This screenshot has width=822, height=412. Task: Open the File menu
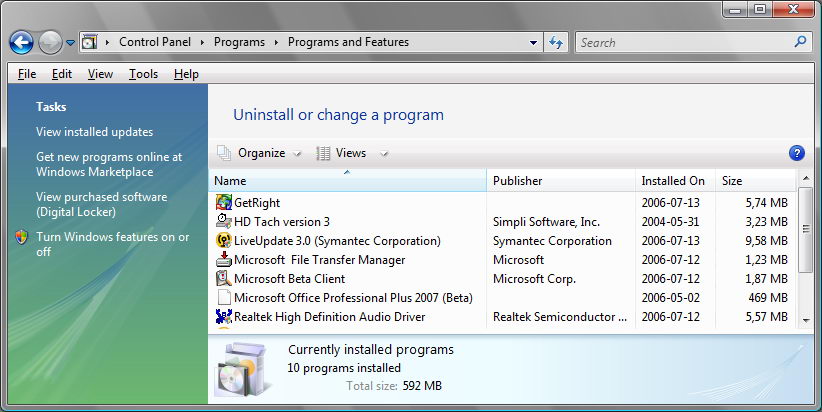pos(27,74)
